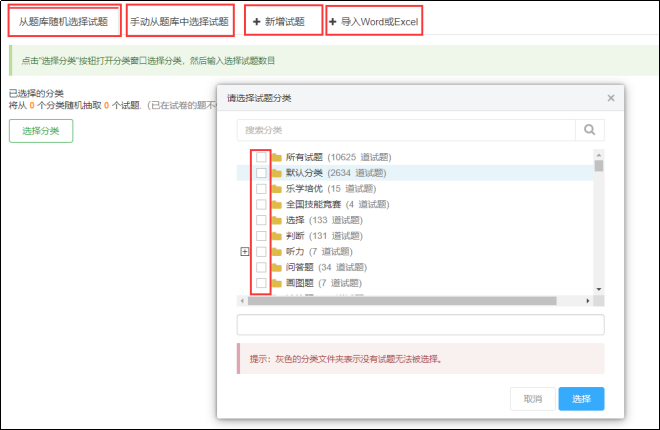This screenshot has width=660, height=430.
Task: Switch to 从题库随机选择试题 tab
Action: point(64,21)
